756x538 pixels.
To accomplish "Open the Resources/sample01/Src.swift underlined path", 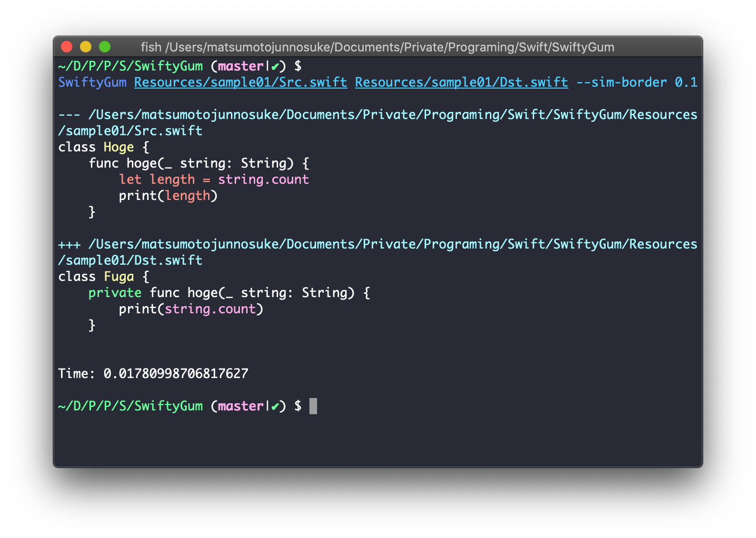I will (x=240, y=82).
